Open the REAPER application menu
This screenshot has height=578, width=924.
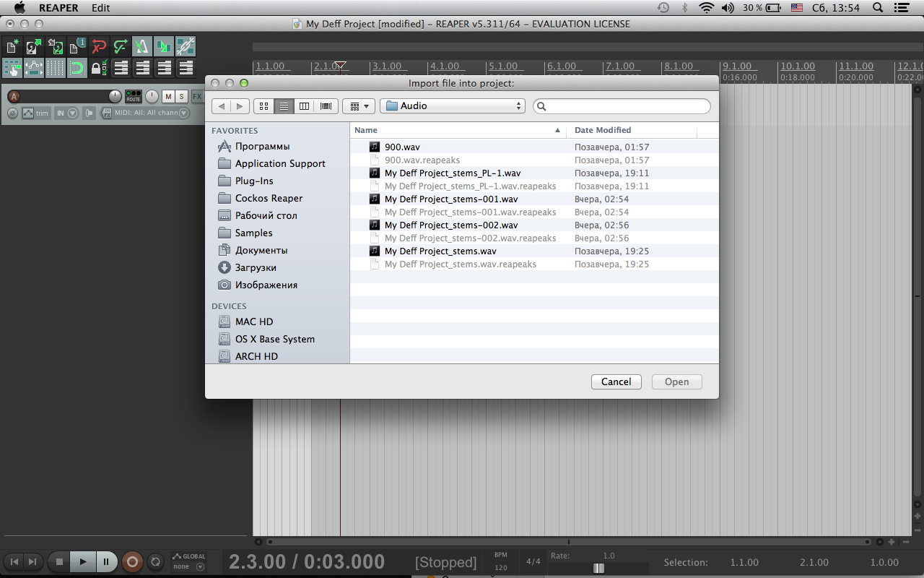(x=58, y=8)
